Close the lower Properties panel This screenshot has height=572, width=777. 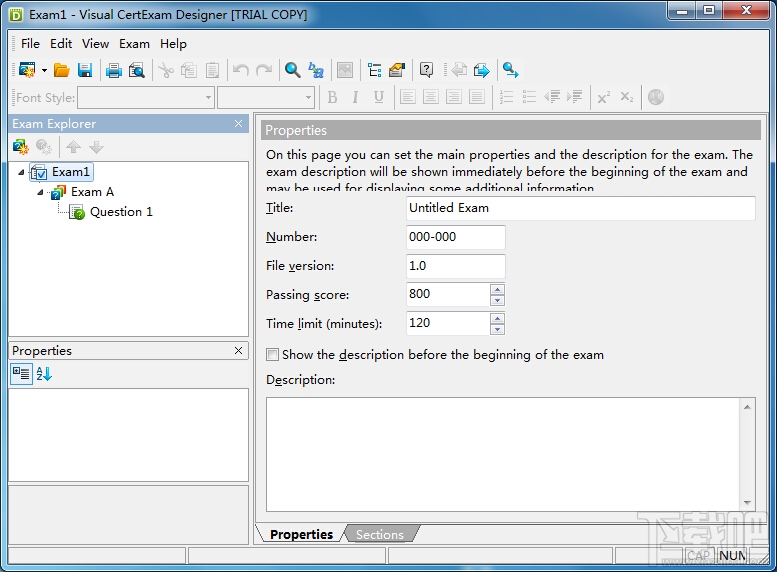click(x=238, y=350)
